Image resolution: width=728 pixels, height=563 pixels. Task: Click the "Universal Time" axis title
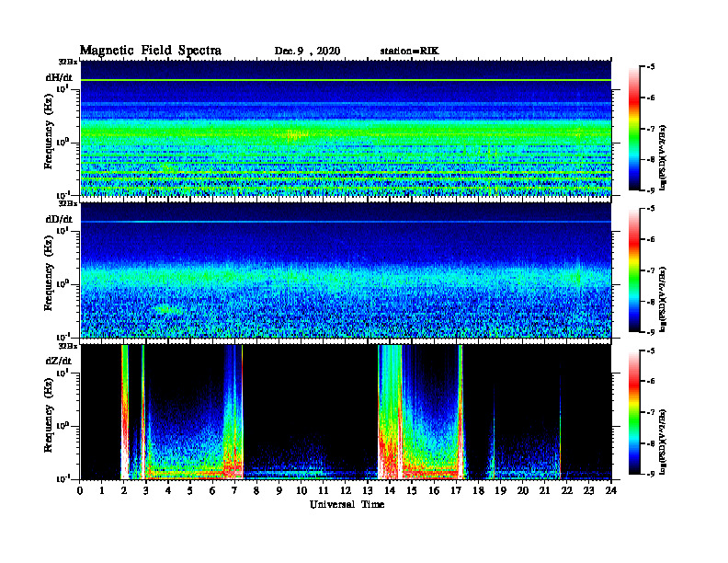347,504
